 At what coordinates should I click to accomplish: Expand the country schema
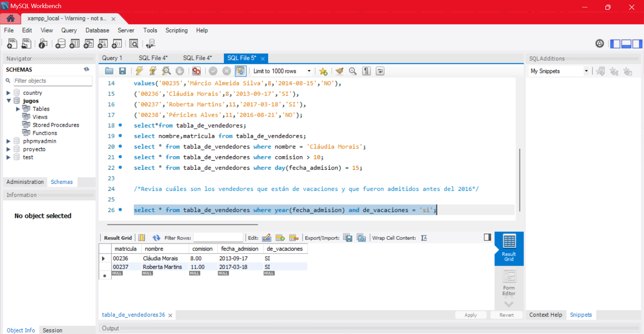pyautogui.click(x=8, y=93)
